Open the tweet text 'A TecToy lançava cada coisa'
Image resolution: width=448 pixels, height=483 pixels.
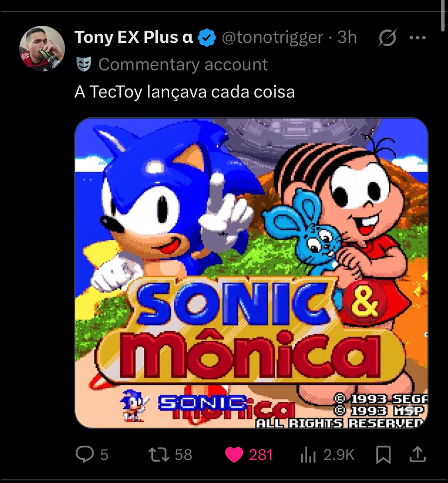tap(185, 92)
